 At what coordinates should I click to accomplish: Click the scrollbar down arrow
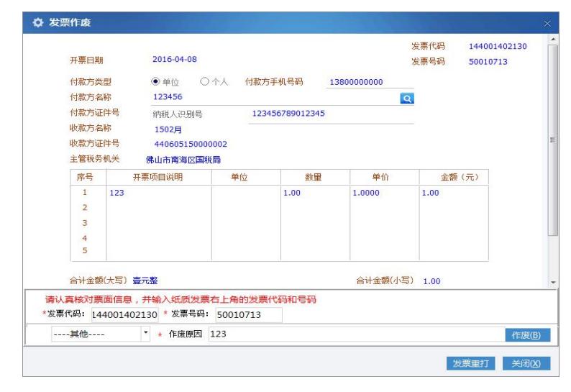pos(553,282)
